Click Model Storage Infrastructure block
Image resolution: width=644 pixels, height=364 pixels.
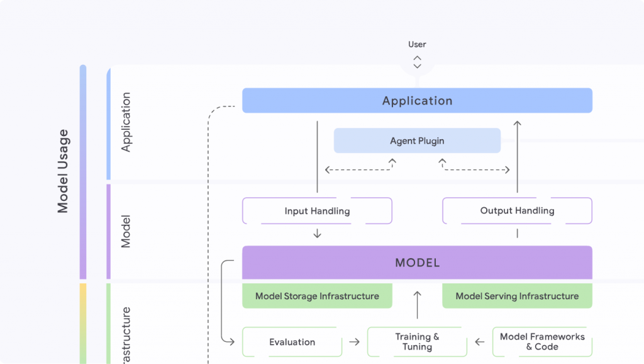[317, 295]
